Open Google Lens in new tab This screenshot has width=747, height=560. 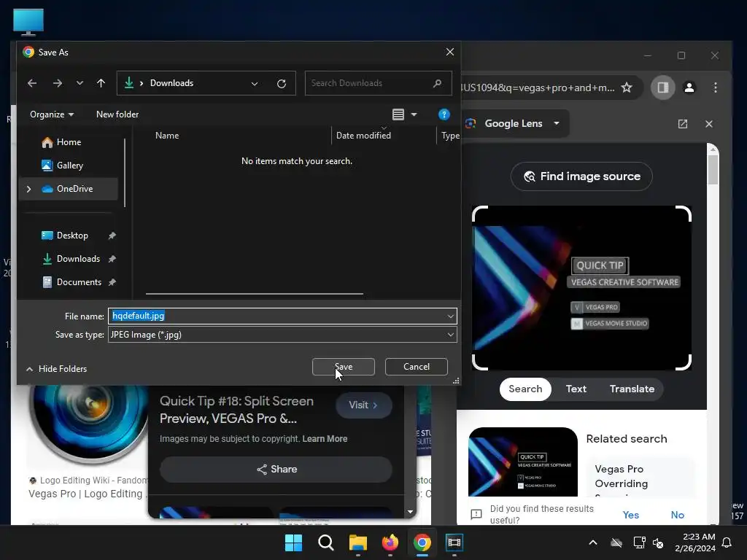[x=683, y=124]
